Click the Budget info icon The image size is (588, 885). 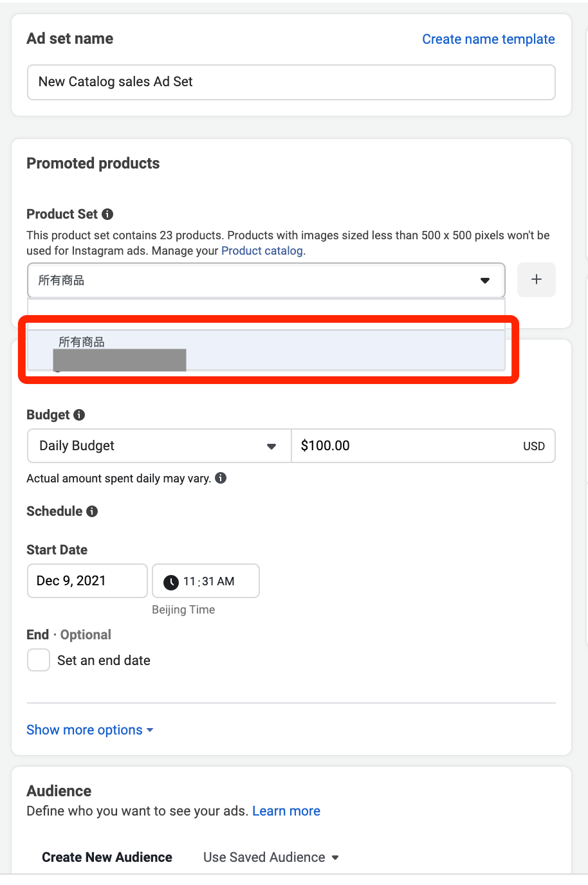click(x=79, y=415)
